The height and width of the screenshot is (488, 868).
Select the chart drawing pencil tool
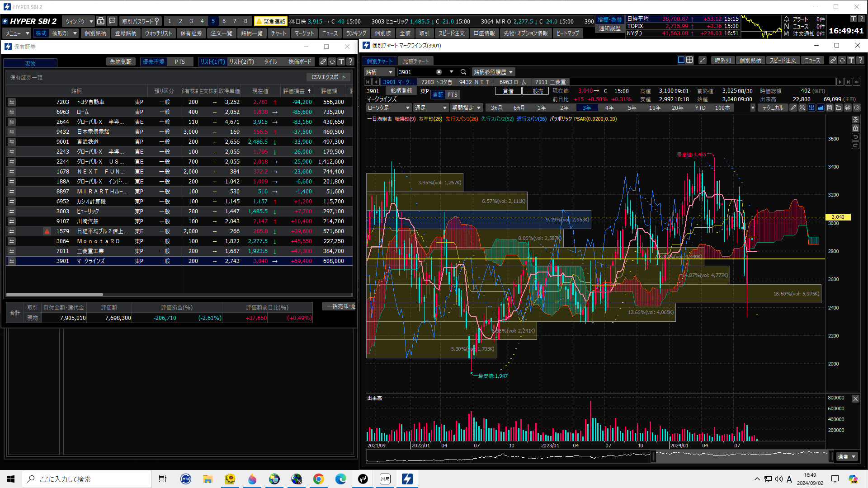793,108
